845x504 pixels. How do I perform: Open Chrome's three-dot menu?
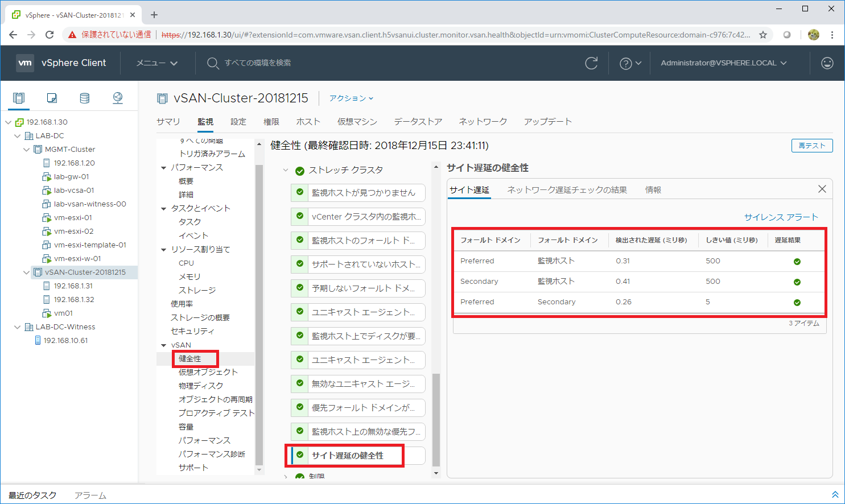tap(832, 35)
